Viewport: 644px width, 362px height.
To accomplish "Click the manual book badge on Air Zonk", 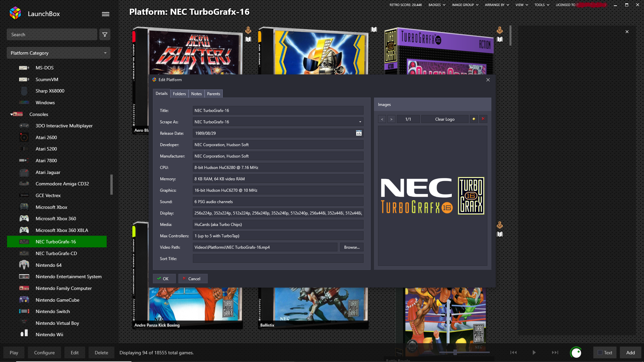I will click(374, 29).
